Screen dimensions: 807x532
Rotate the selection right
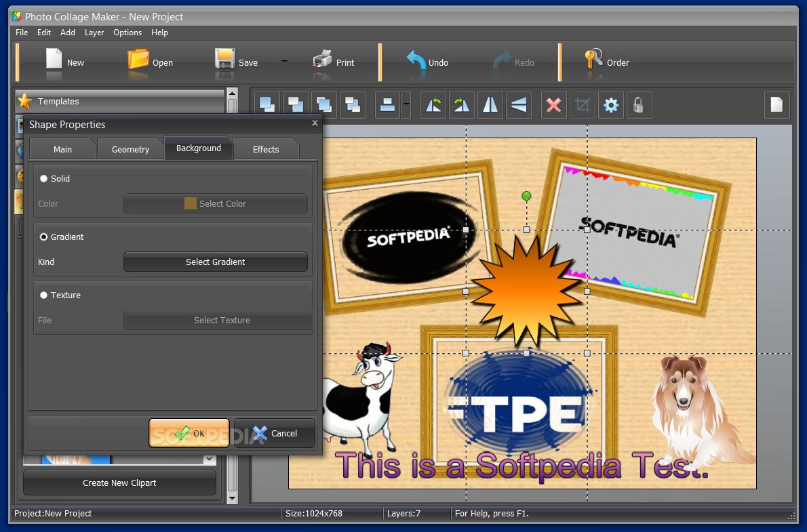(x=462, y=105)
